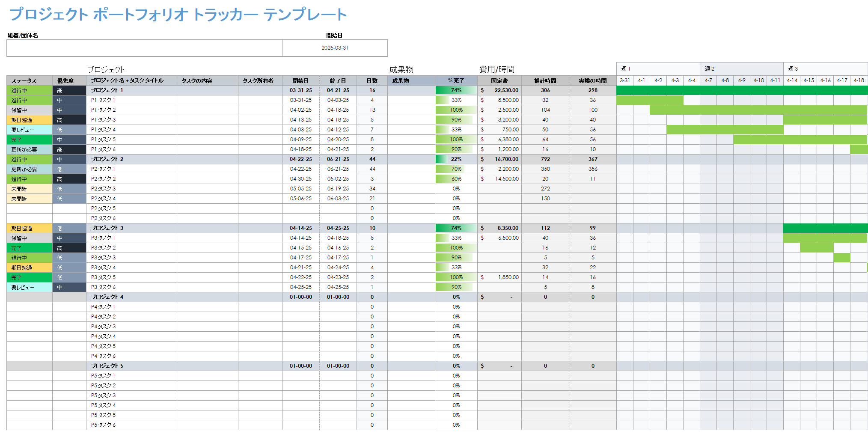Click the プロジェクト ポートフォリオ トラッカー テンプレート title

coord(178,15)
